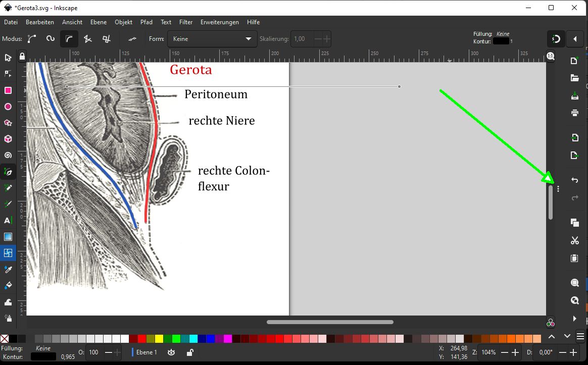Toggle the guide lock icon
Screen dimensions: 588x365
pos(22,56)
